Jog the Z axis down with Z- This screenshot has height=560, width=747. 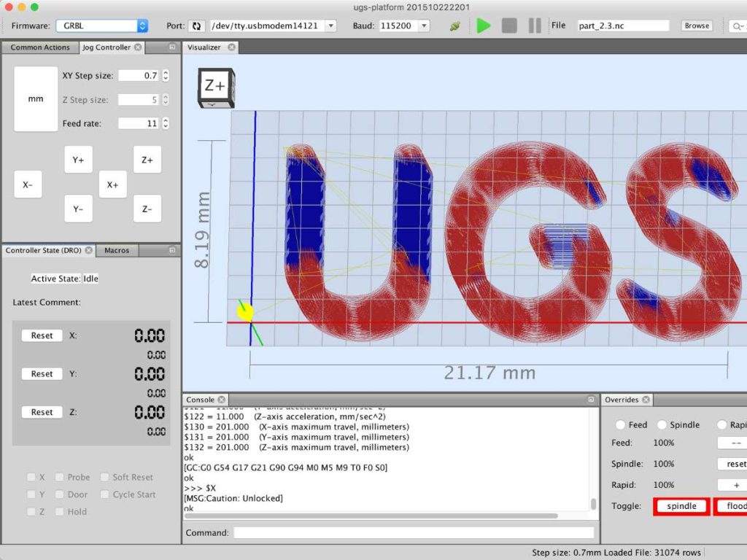click(147, 209)
